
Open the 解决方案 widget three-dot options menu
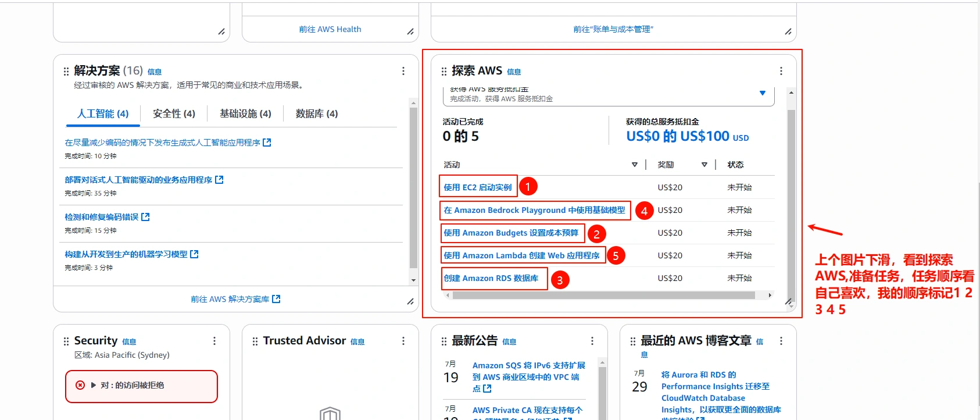point(403,71)
